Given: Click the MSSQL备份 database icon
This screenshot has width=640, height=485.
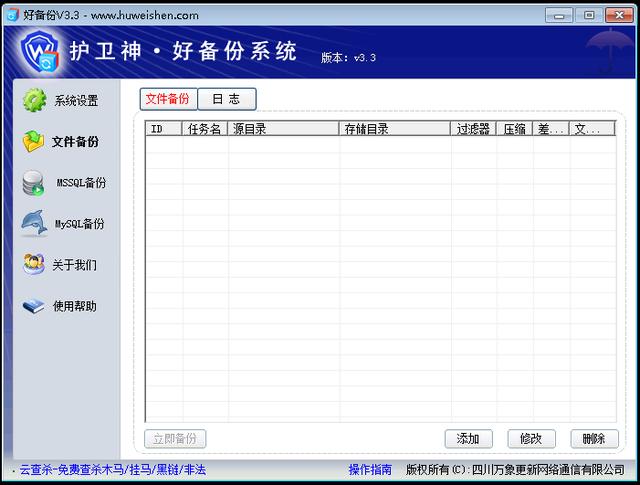Looking at the screenshot, I should point(33,183).
